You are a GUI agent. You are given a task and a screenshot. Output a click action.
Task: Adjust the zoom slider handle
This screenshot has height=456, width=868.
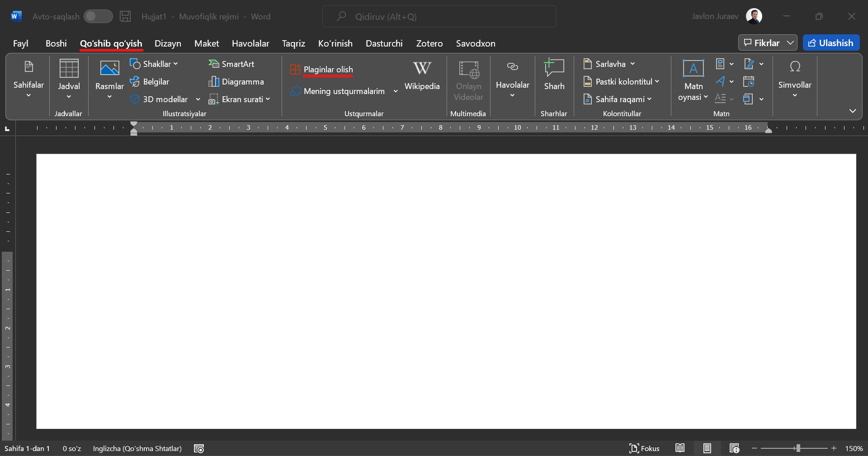[798, 448]
